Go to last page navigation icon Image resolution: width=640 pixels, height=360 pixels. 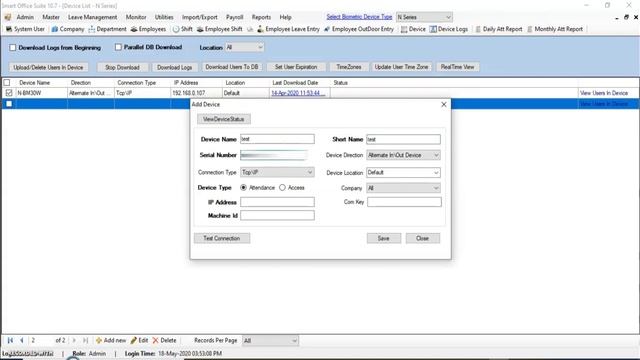click(x=85, y=340)
